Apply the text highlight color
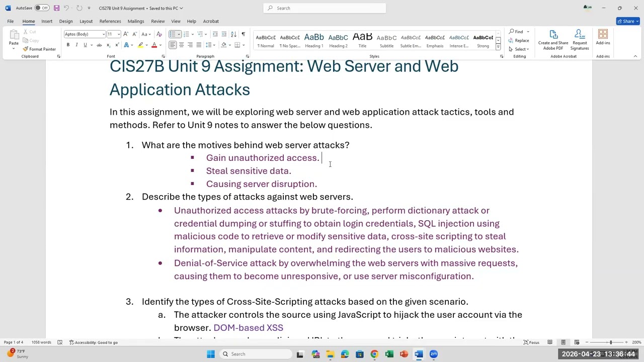Image resolution: width=644 pixels, height=362 pixels. (x=140, y=45)
